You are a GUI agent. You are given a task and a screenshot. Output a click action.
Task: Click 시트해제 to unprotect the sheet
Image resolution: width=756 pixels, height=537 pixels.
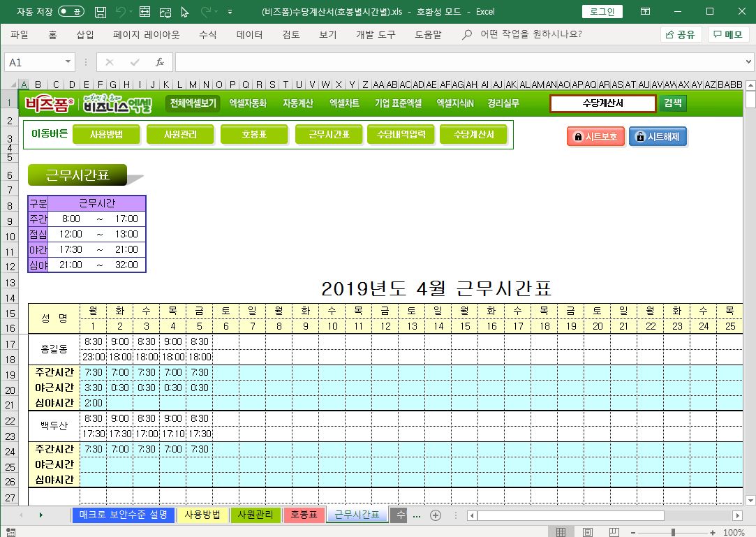[658, 137]
